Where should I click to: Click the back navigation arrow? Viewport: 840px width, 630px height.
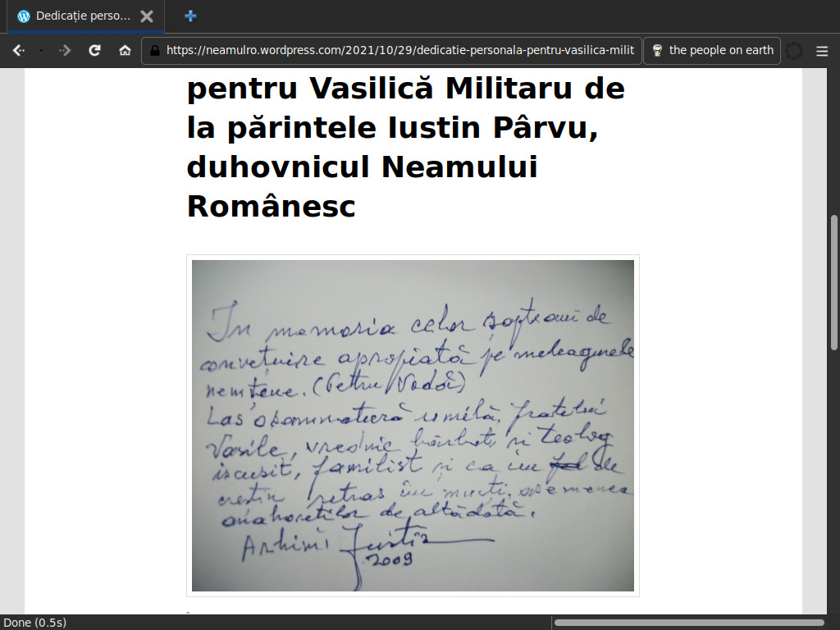tap(18, 50)
